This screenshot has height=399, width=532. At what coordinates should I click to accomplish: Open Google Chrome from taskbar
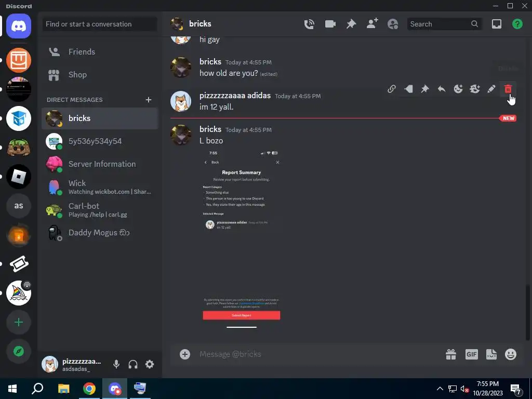point(89,389)
